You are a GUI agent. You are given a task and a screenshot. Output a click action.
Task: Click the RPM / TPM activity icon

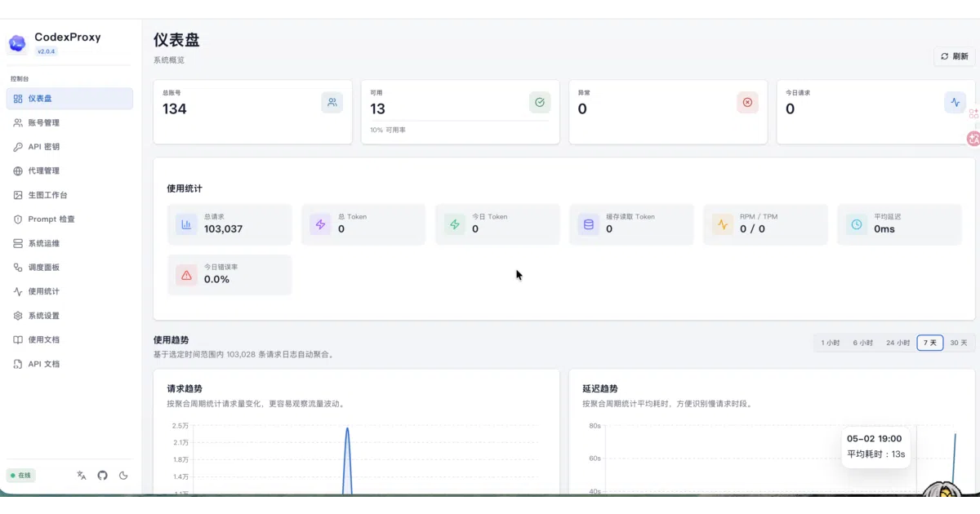tap(723, 224)
